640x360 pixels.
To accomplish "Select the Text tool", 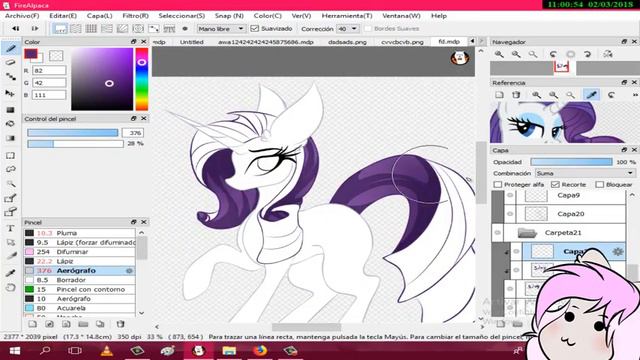I will [11, 228].
